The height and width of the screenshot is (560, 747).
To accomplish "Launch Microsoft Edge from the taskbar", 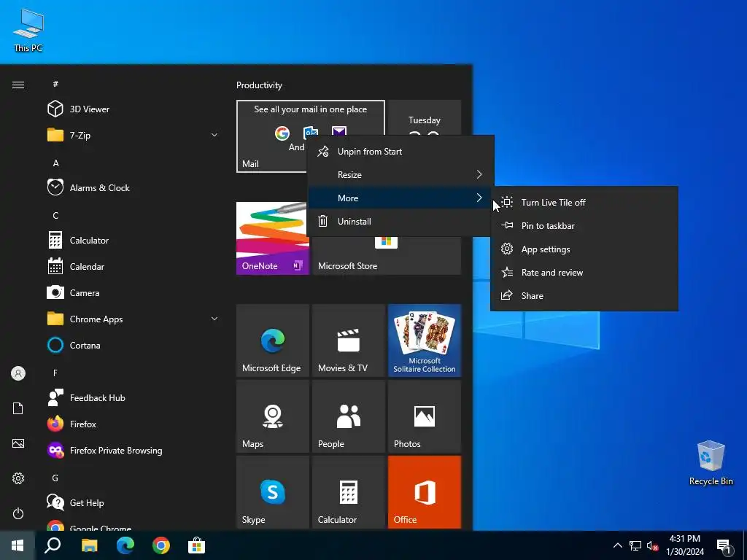I will pos(125,545).
